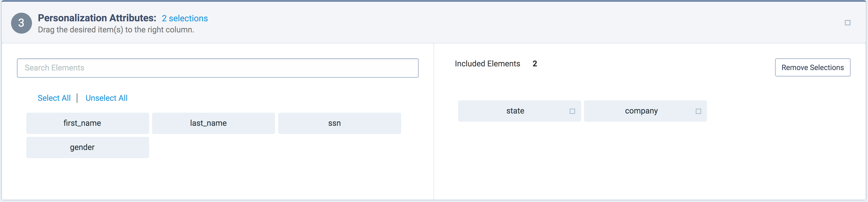Select the first_name attribute tile

88,123
